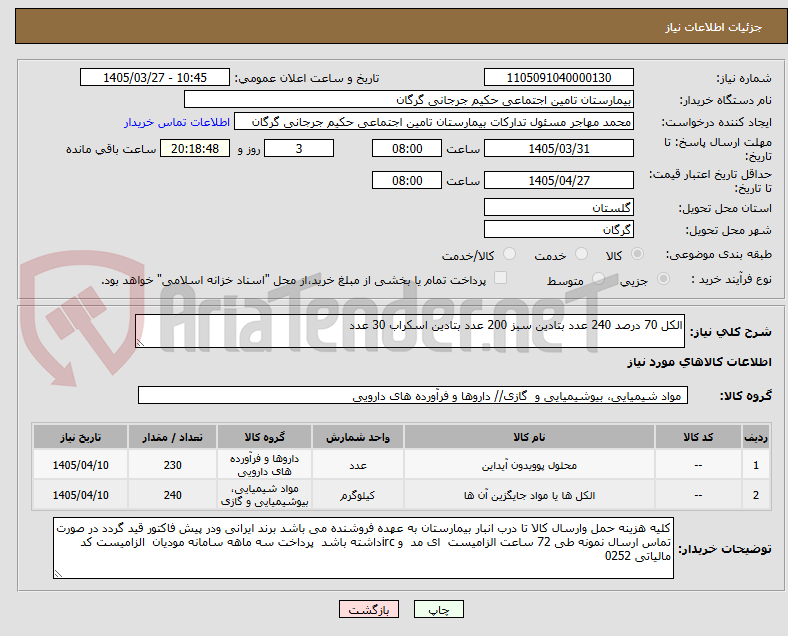Image resolution: width=788 pixels, height=636 pixels.
Task: Click buyer name field بیمارستان تامین اجتماعی
Action: click(409, 99)
